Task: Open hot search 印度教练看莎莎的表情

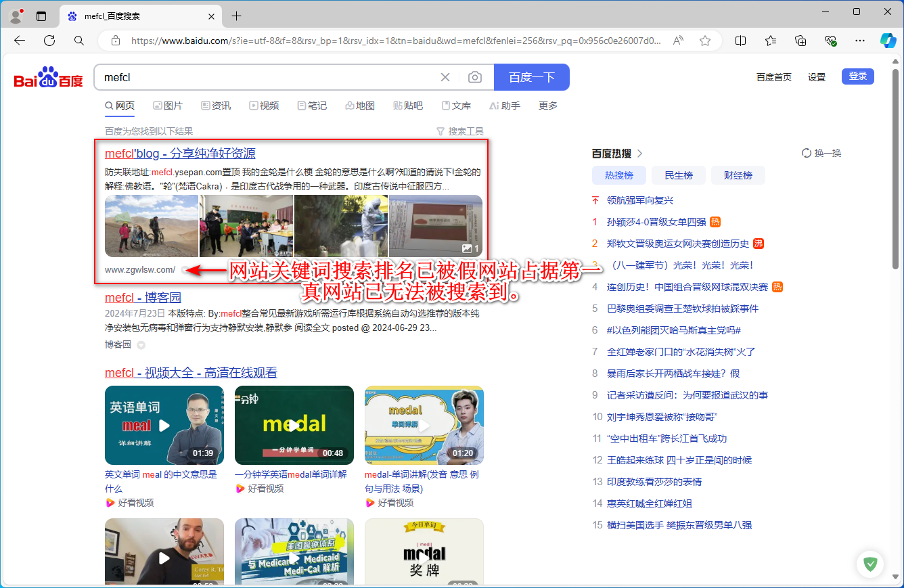Action: point(654,482)
